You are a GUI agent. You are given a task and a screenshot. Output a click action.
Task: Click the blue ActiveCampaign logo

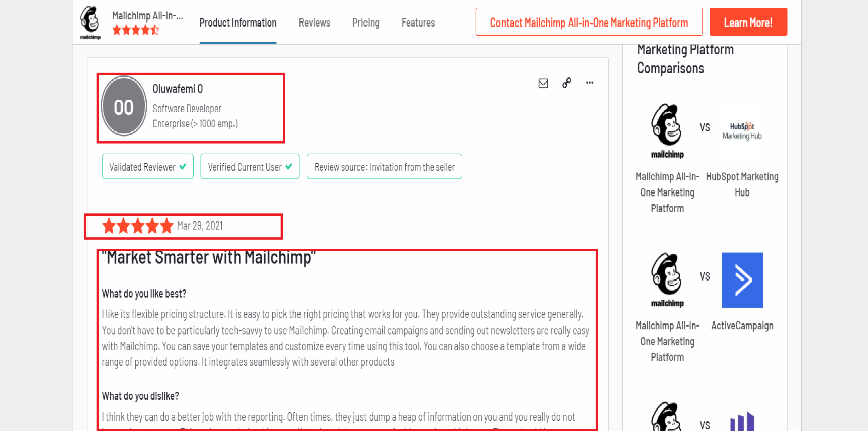(742, 280)
